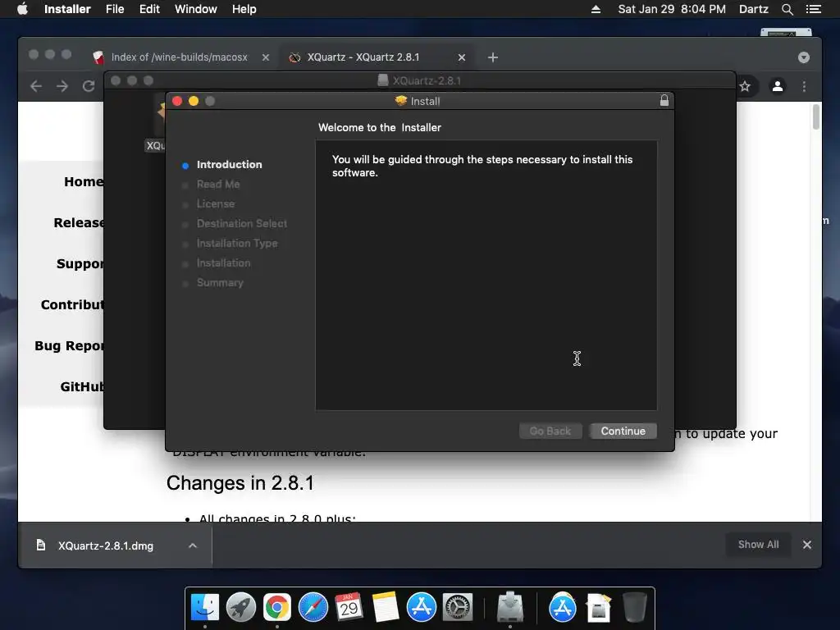
Task: Open Chrome three-dot menu
Action: 804,86
